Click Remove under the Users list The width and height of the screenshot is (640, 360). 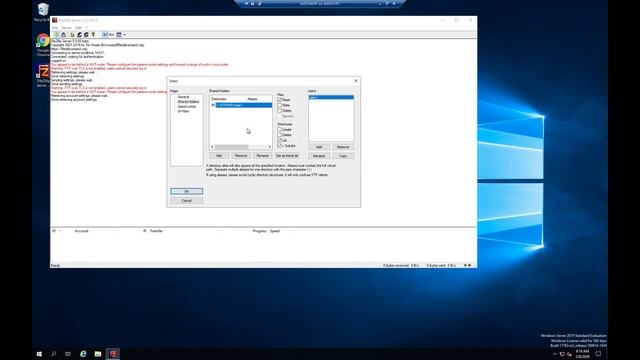(343, 147)
